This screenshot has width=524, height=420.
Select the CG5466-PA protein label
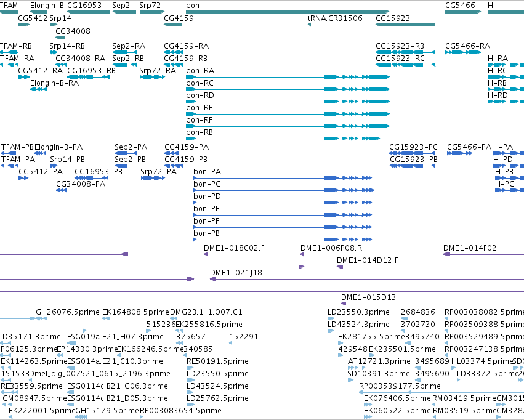[x=469, y=147]
